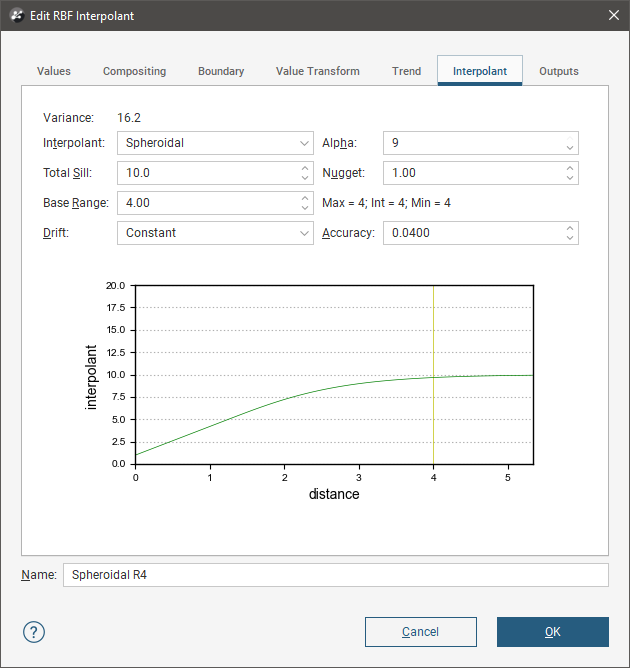Screen dimensions: 630x668
Task: Click the Leapfrog app icon in title bar
Action: (x=16, y=16)
